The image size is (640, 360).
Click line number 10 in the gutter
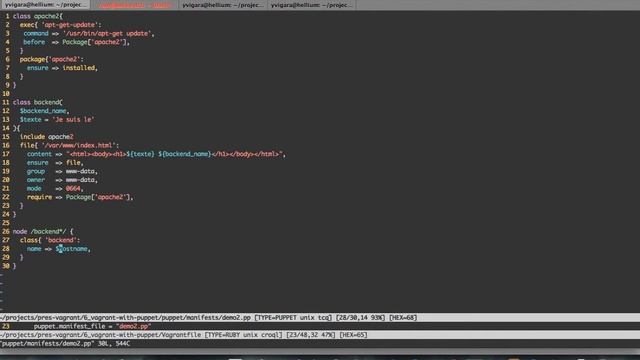6,93
